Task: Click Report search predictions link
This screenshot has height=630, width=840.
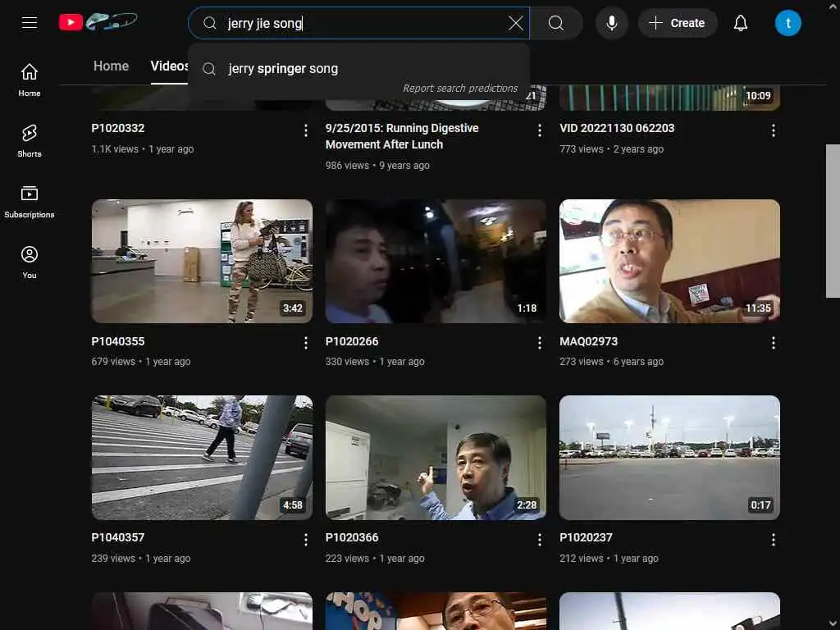Action: 460,89
